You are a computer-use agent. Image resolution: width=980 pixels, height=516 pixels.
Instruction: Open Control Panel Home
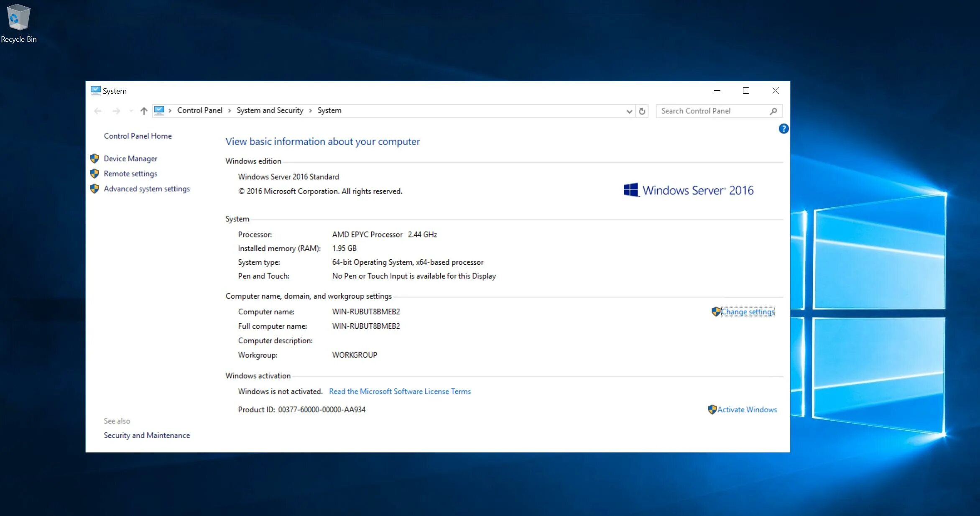[138, 136]
